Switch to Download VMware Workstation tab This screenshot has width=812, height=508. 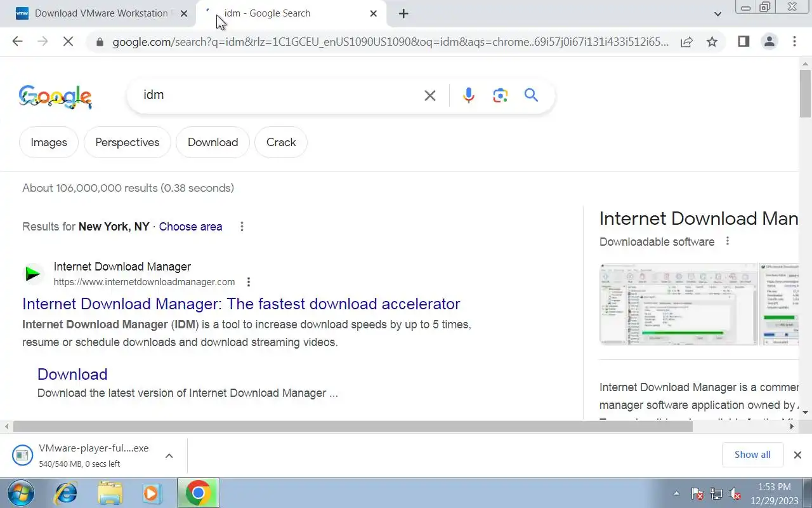click(101, 13)
